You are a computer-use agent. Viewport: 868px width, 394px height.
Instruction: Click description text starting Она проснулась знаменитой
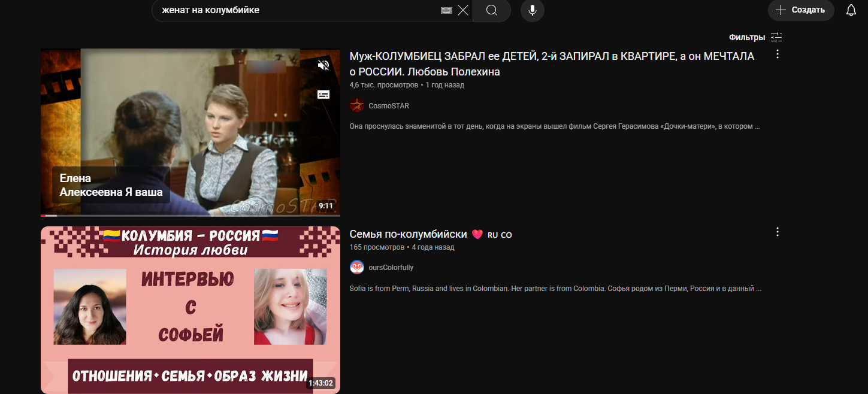(x=555, y=126)
